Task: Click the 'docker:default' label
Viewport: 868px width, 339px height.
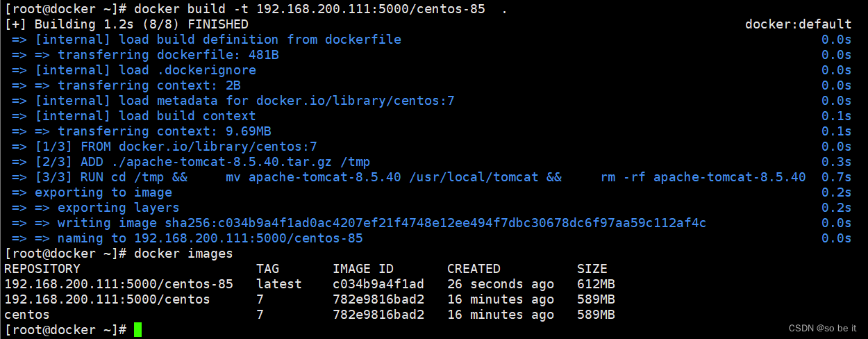Action: [x=798, y=24]
